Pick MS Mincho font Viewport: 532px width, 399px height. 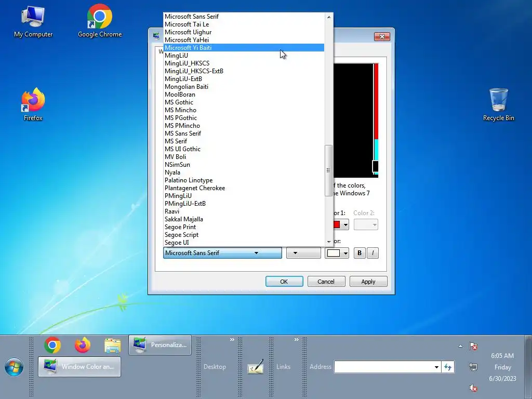(244, 110)
